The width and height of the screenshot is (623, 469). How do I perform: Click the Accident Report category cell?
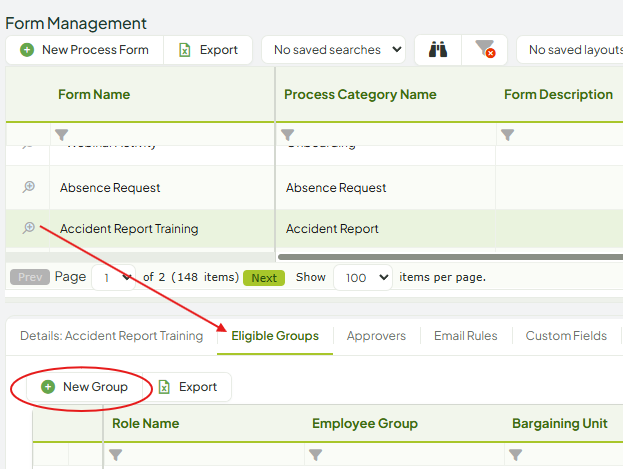[385, 229]
